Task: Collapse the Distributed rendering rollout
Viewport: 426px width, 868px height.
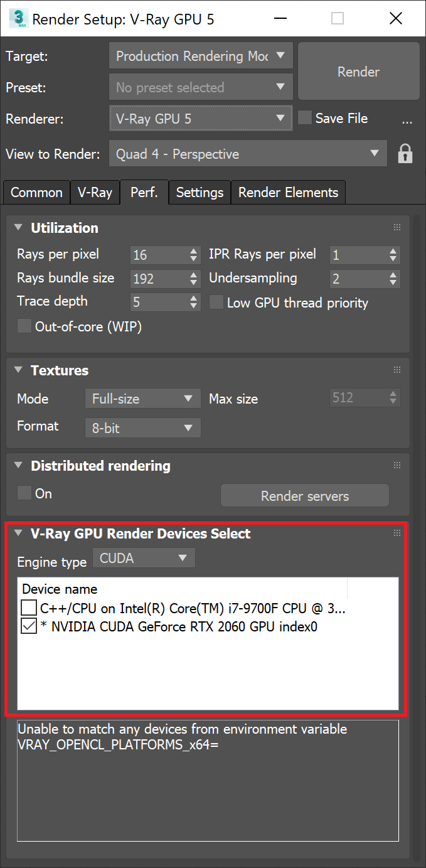Action: tap(18, 465)
